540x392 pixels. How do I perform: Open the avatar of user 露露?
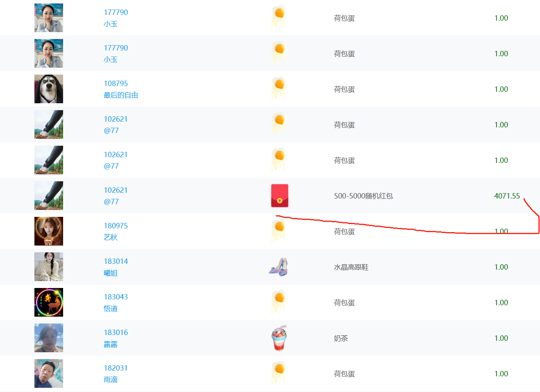point(49,338)
